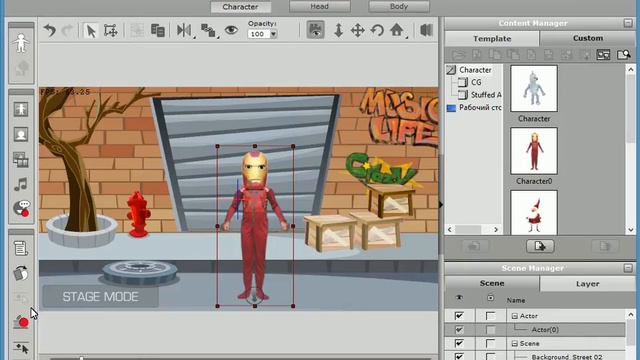The height and width of the screenshot is (360, 640).
Task: Collapse the Scene group in Scene Manager
Action: coord(515,344)
